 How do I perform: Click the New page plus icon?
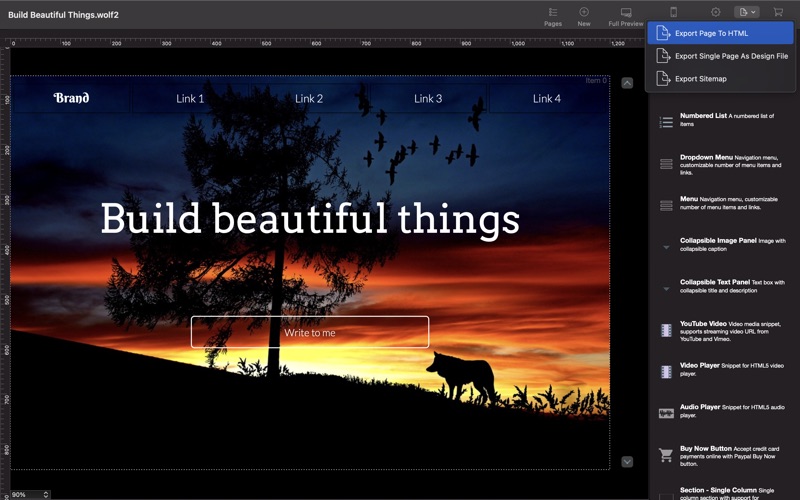(x=584, y=12)
